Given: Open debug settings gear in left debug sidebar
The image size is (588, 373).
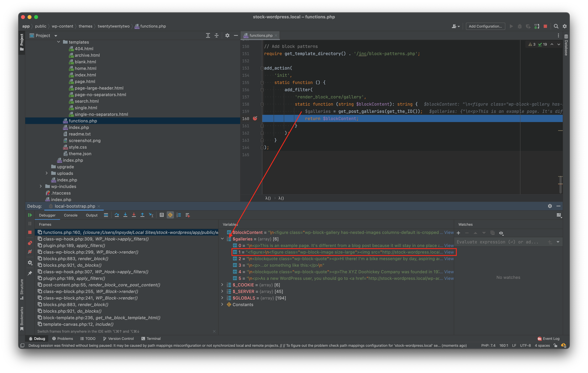Looking at the screenshot, I should 30,263.
